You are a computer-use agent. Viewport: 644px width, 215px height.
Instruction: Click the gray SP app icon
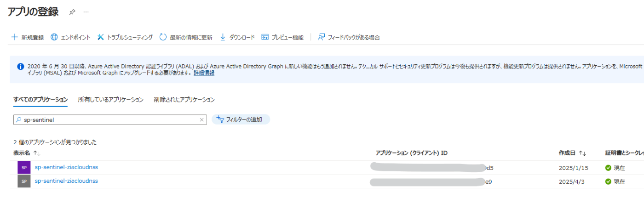24,181
